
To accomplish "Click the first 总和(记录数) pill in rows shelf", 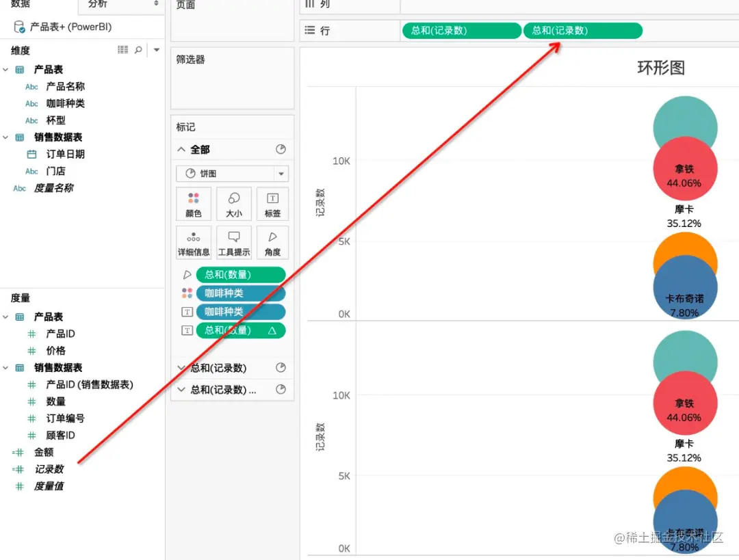I will click(x=461, y=31).
